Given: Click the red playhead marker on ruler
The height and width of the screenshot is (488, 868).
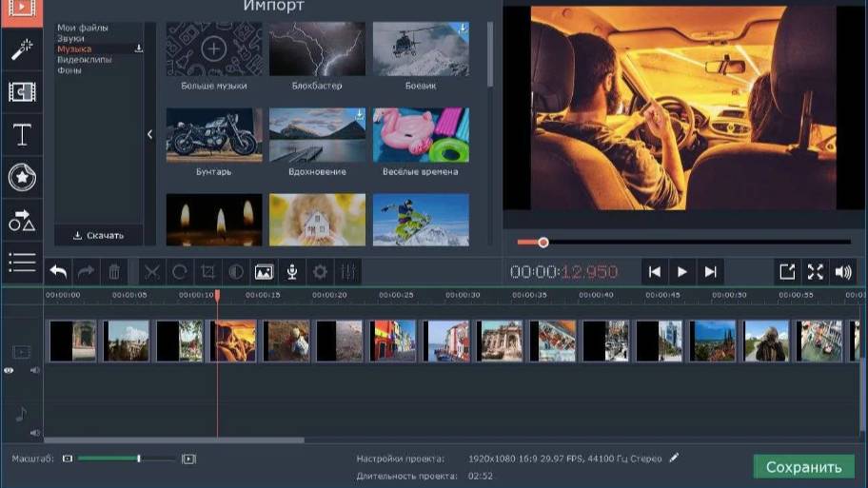Looking at the screenshot, I should [217, 296].
